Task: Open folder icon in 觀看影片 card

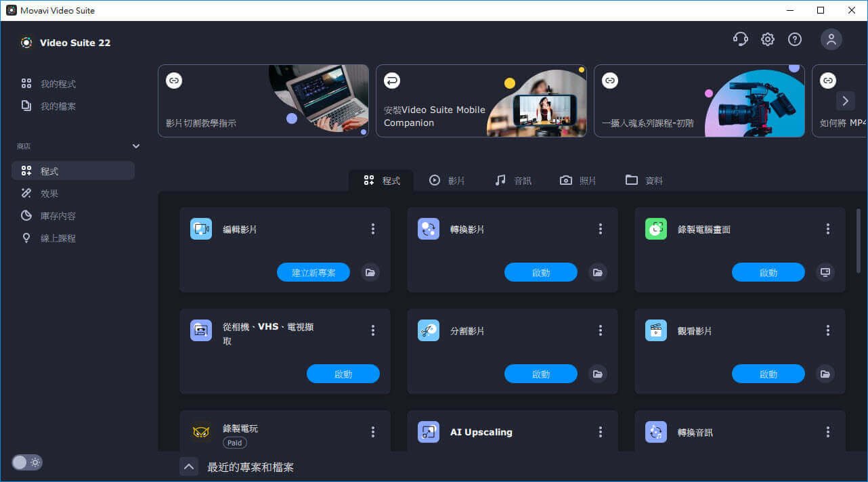Action: (x=825, y=374)
